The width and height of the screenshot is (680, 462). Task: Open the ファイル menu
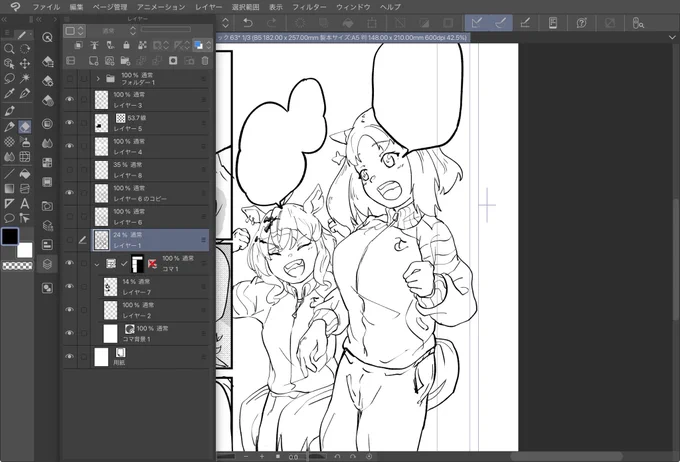pos(46,7)
